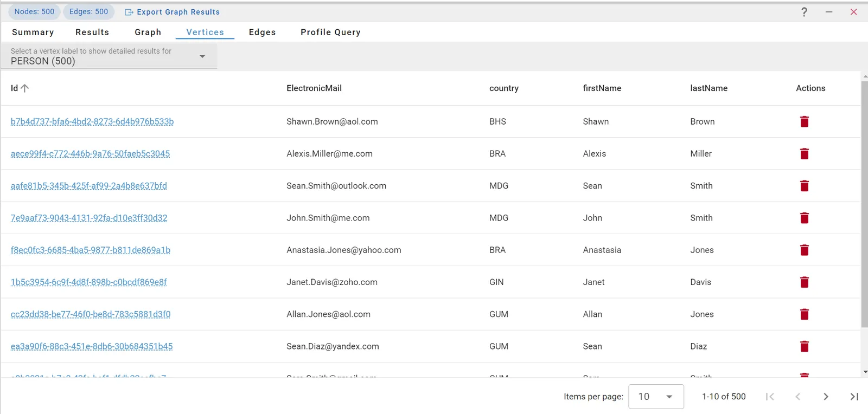Open vertex id starting with 1b5c3954

[89, 282]
